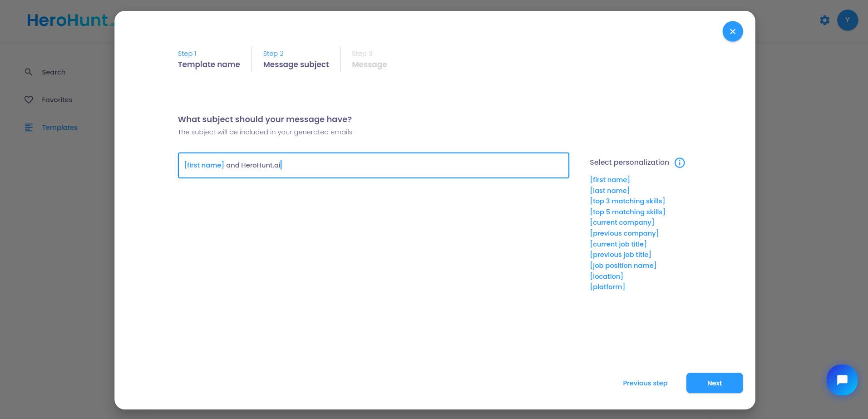Screen dimensions: 868x419
Task: Click the user avatar Y icon
Action: click(x=847, y=20)
